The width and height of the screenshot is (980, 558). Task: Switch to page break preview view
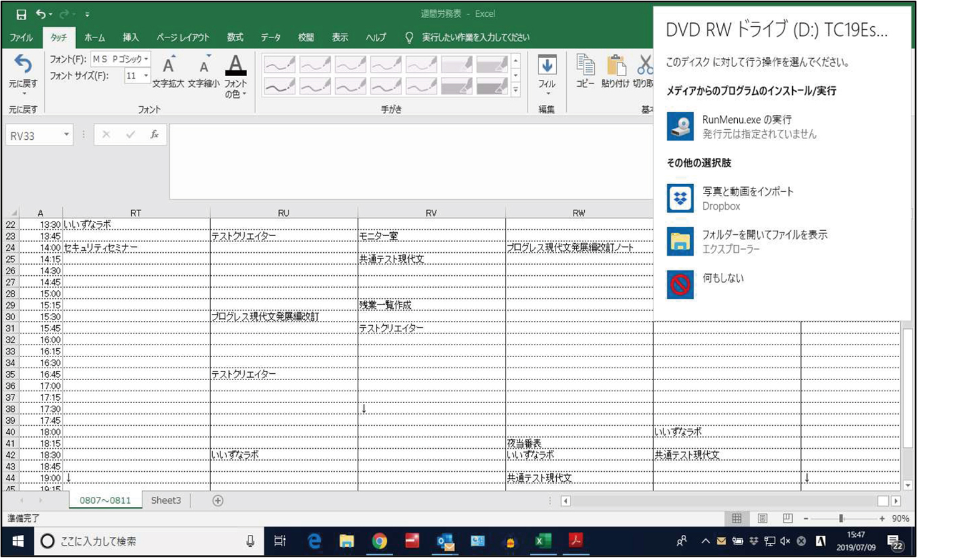[788, 519]
